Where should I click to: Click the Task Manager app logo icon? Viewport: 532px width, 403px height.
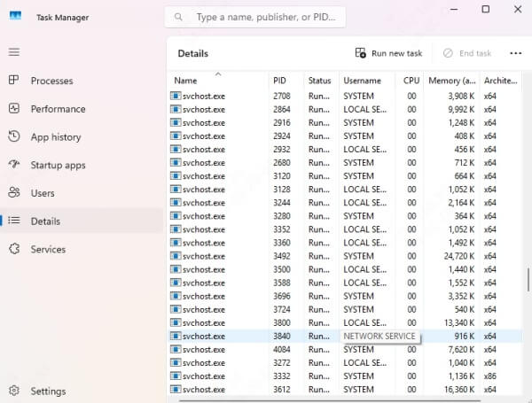(x=15, y=16)
